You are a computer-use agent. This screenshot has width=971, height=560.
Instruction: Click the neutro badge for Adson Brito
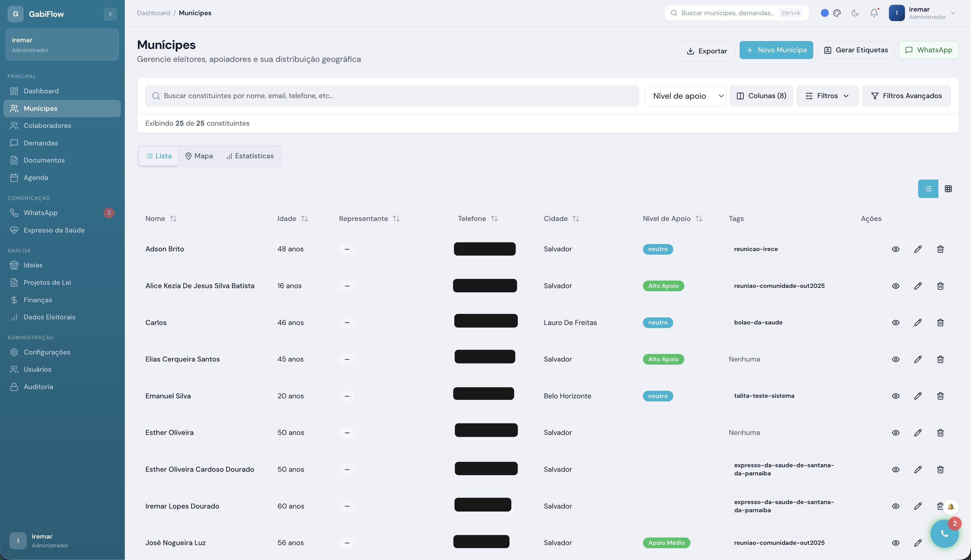pos(658,249)
